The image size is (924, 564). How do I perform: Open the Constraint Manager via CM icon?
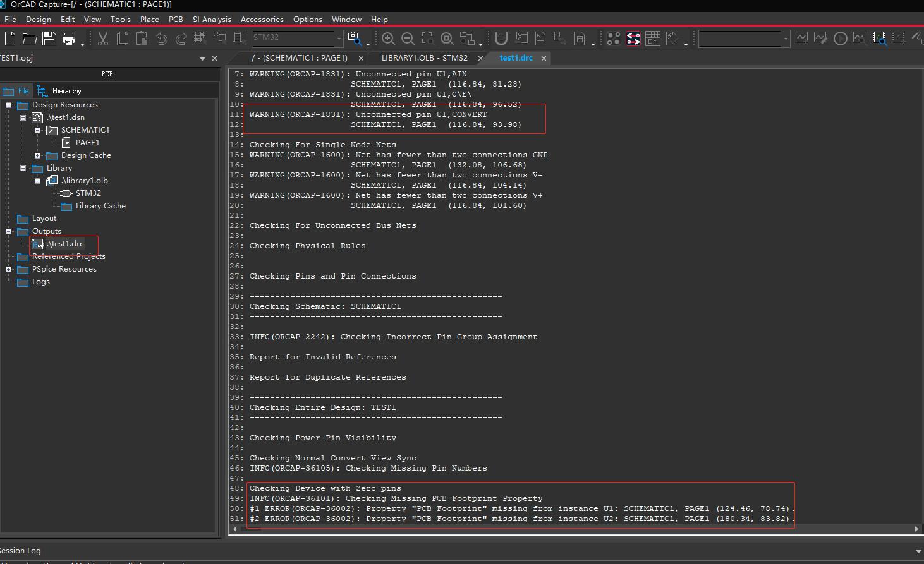coord(652,38)
